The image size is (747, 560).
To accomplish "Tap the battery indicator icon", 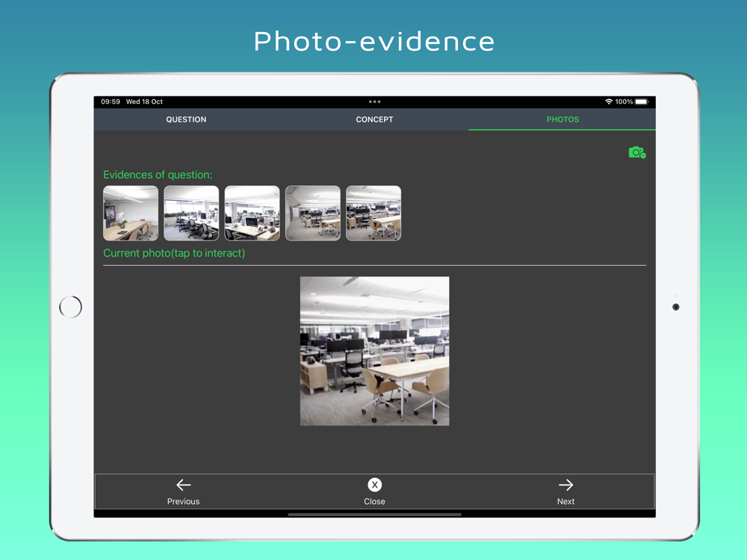I will pyautogui.click(x=642, y=102).
